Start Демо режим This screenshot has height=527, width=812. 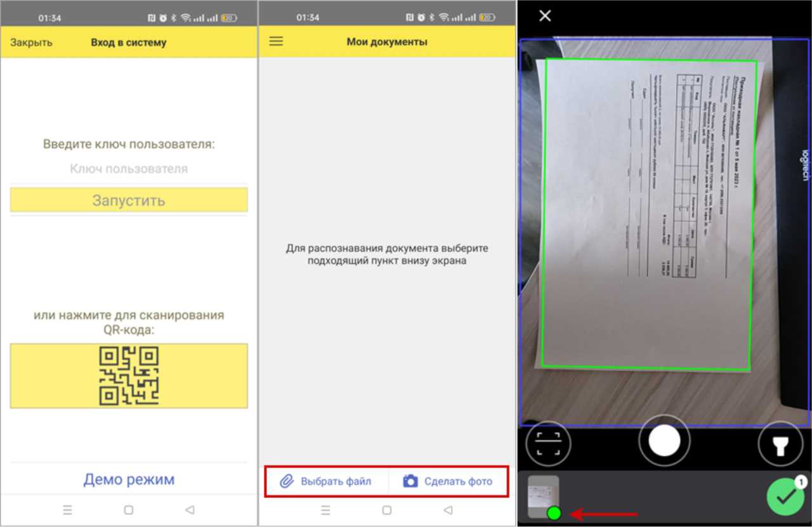[129, 479]
